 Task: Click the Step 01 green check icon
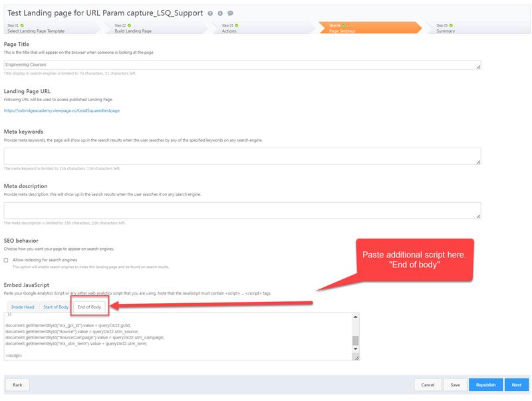coord(22,25)
